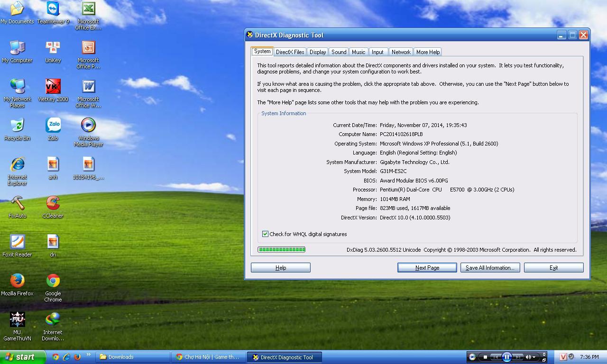Image resolution: width=607 pixels, height=364 pixels.
Task: Click the DirectX Diagnostic Tool taskbar button
Action: [285, 357]
